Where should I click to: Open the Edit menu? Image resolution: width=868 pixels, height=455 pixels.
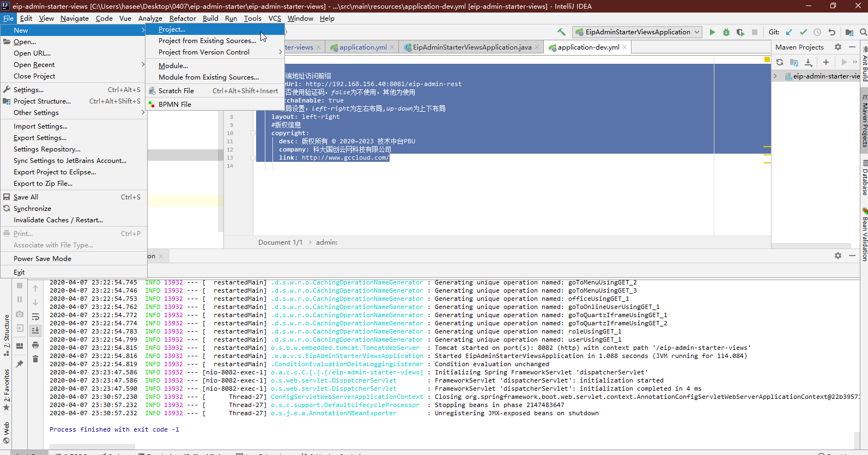click(x=26, y=18)
